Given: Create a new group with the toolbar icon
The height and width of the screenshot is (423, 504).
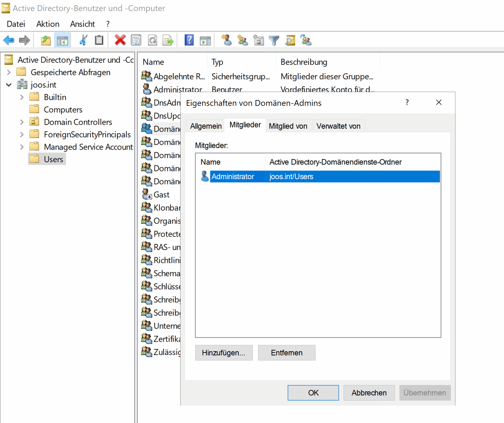Looking at the screenshot, I should coord(242,40).
